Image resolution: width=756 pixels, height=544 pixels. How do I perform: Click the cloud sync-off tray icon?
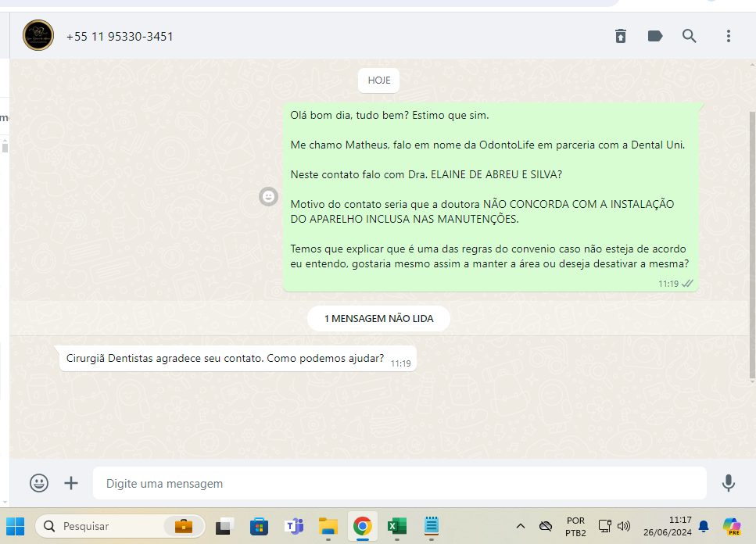[x=545, y=526]
